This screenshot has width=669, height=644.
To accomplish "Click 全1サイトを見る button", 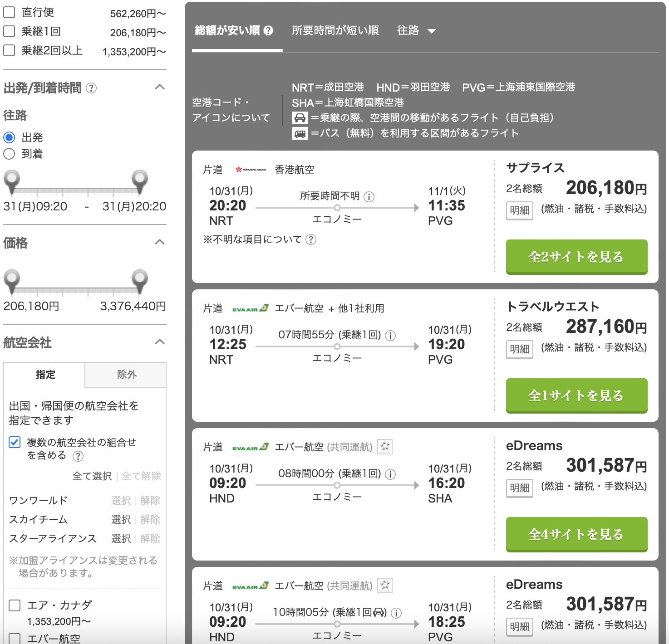I will pyautogui.click(x=576, y=395).
